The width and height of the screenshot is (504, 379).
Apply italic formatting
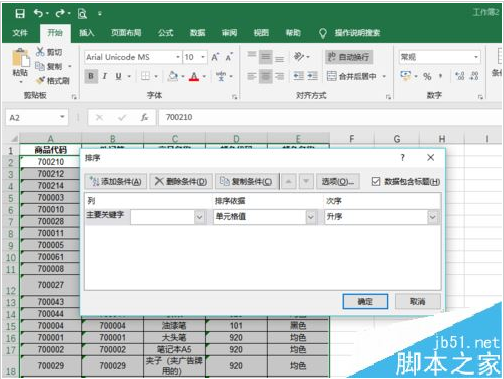(105, 76)
